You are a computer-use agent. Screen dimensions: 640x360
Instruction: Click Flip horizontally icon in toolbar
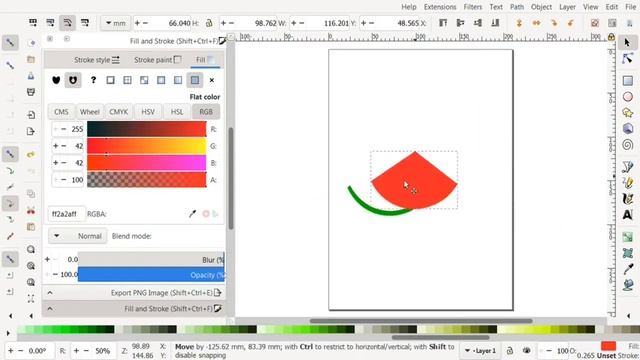[536, 23]
